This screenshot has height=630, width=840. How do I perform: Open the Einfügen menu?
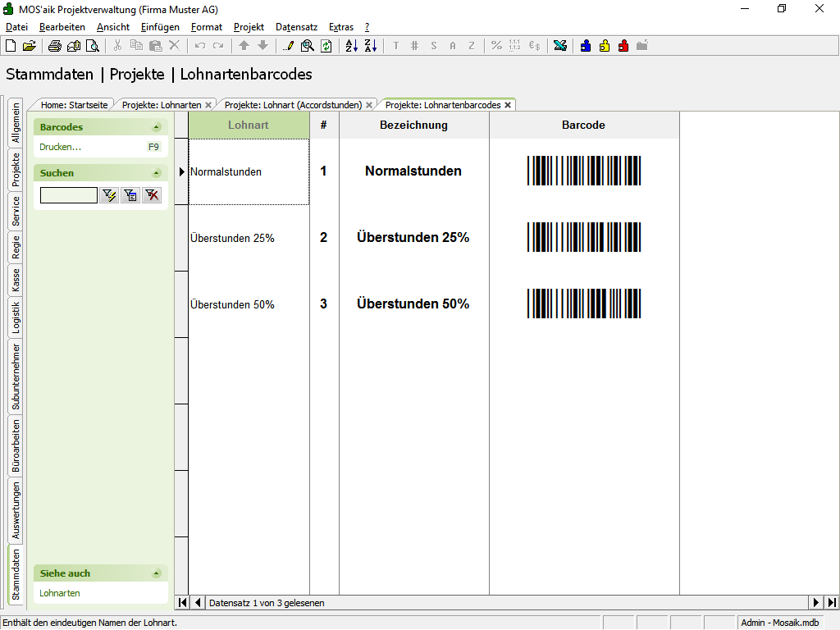click(160, 27)
